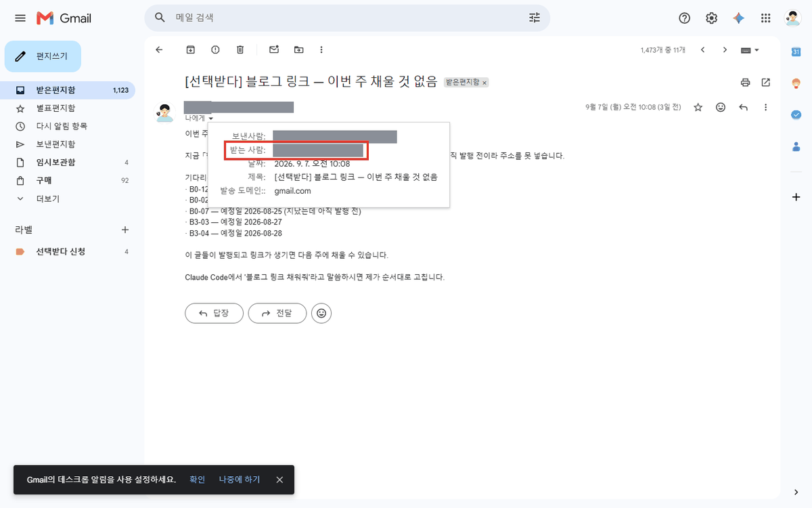Click the search magnifier icon
This screenshot has width=812, height=508.
[x=160, y=18]
